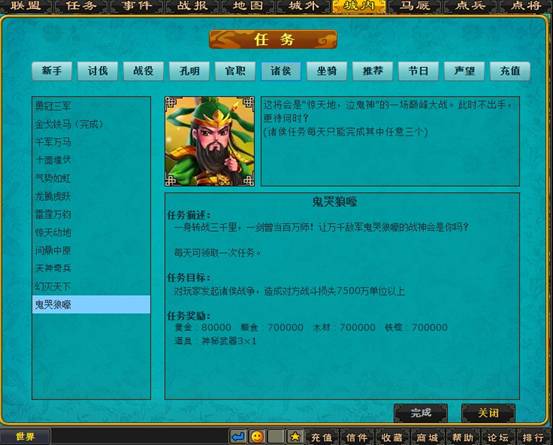Open 排行 rankings in bottom bar
Image resolution: width=553 pixels, height=445 pixels.
point(533,438)
